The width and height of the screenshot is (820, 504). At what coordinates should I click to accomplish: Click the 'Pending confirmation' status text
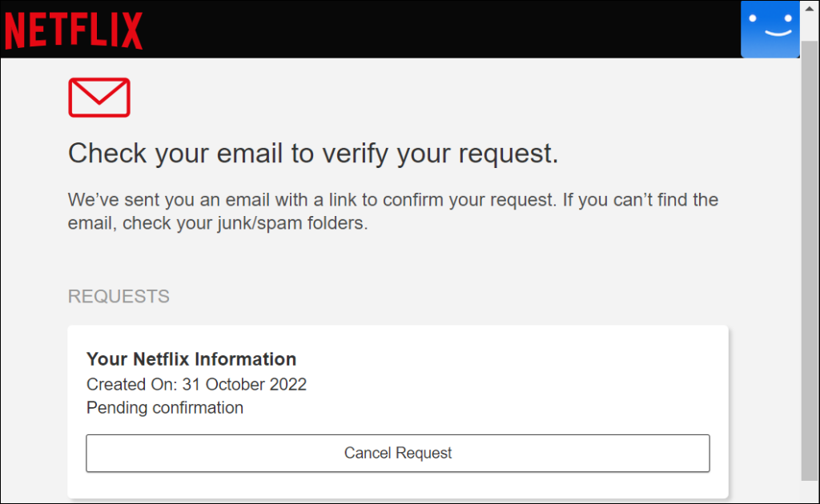165,408
